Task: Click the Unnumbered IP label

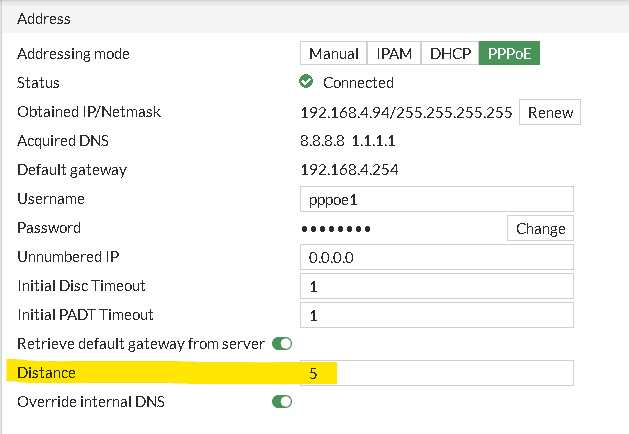Action: (x=68, y=257)
